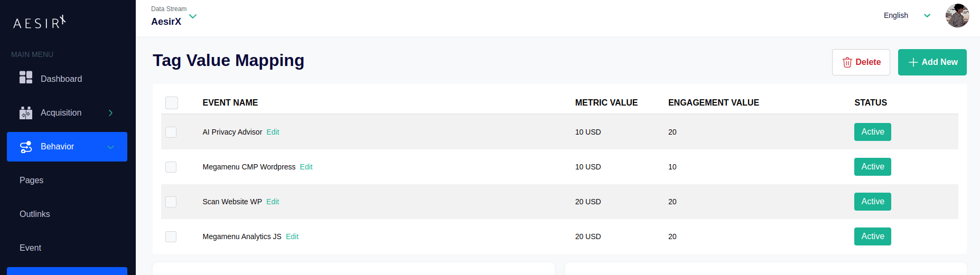The image size is (980, 275).
Task: Tick the Megamenu CMP Wordpress checkbox
Action: tap(171, 167)
